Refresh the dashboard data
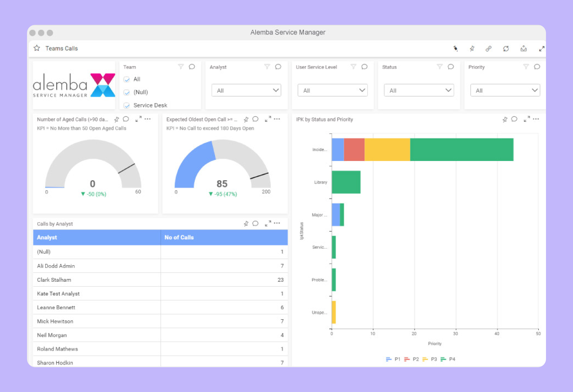 506,49
